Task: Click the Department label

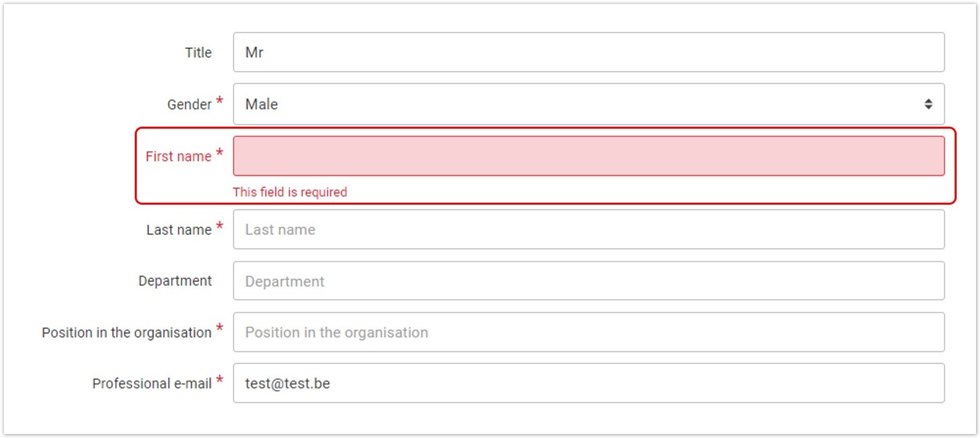Action: pyautogui.click(x=175, y=281)
